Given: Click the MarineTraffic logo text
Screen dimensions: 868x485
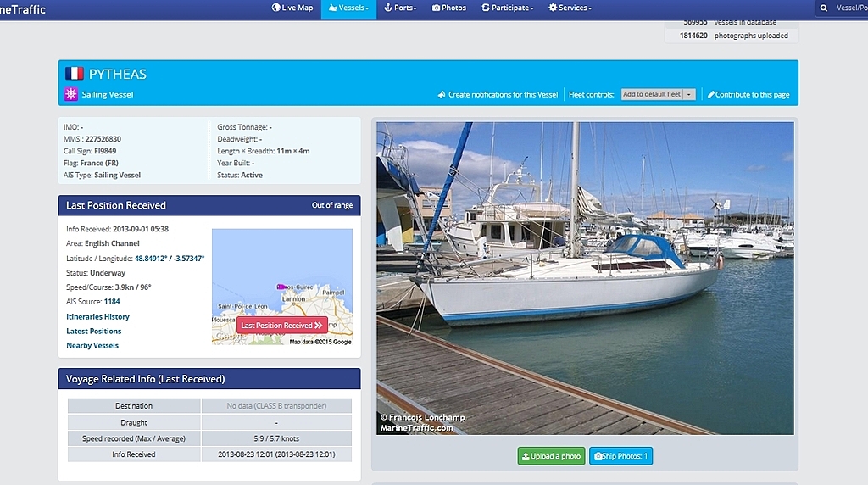Looking at the screenshot, I should (23, 8).
